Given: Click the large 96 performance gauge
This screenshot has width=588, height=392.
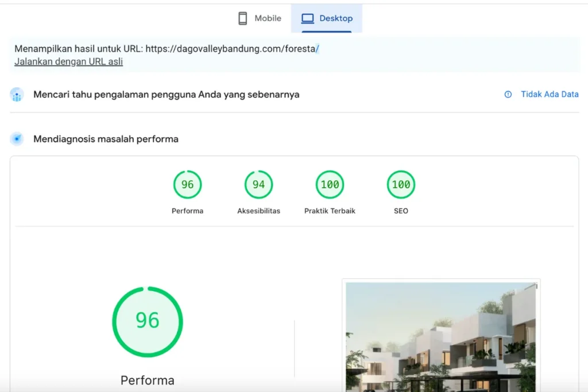Looking at the screenshot, I should [148, 320].
